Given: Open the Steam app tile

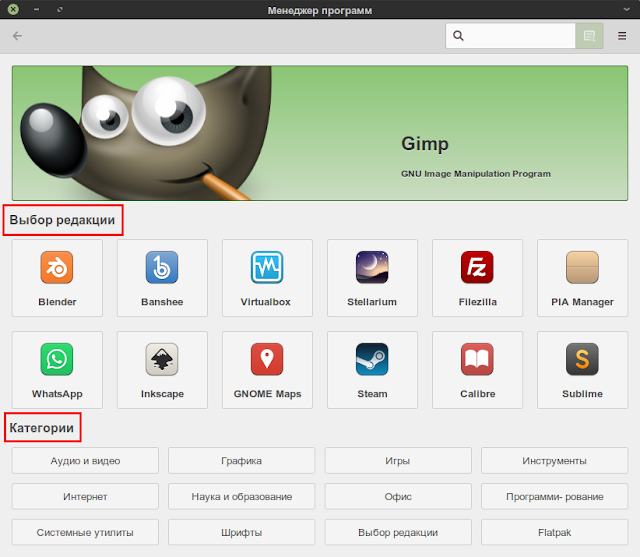Looking at the screenshot, I should (372, 370).
